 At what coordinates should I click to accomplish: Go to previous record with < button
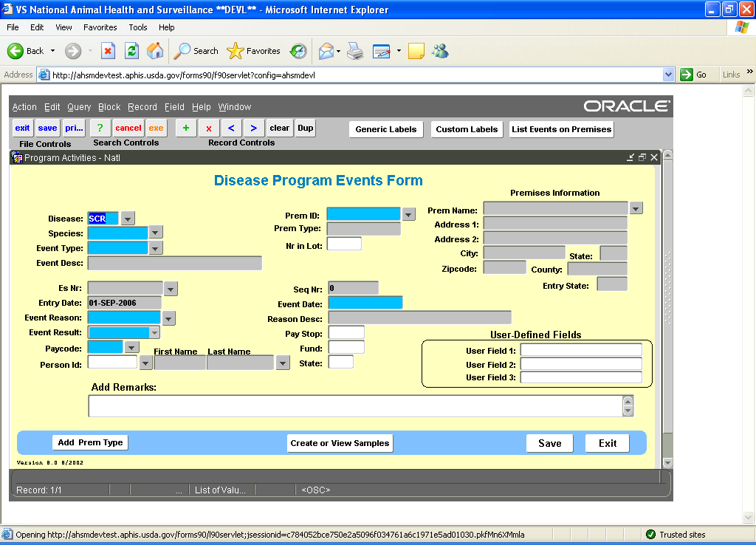coord(231,128)
